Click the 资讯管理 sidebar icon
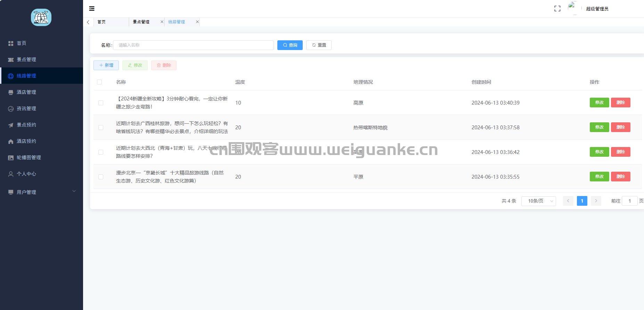The height and width of the screenshot is (310, 644). 11,109
